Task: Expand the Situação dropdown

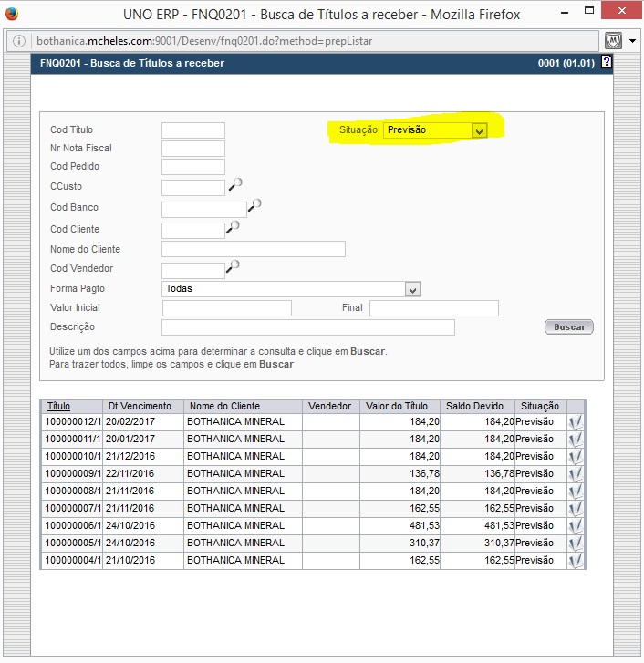Action: point(479,130)
